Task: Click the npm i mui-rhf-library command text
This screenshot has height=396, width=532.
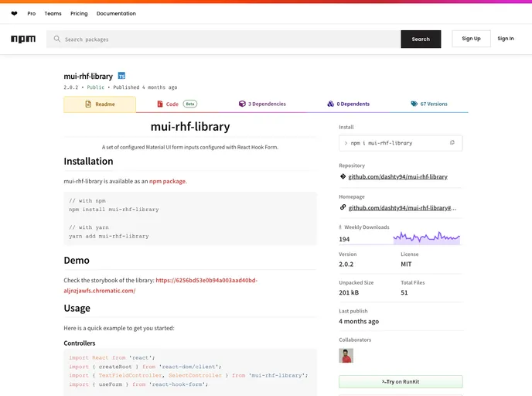Action: tap(381, 143)
